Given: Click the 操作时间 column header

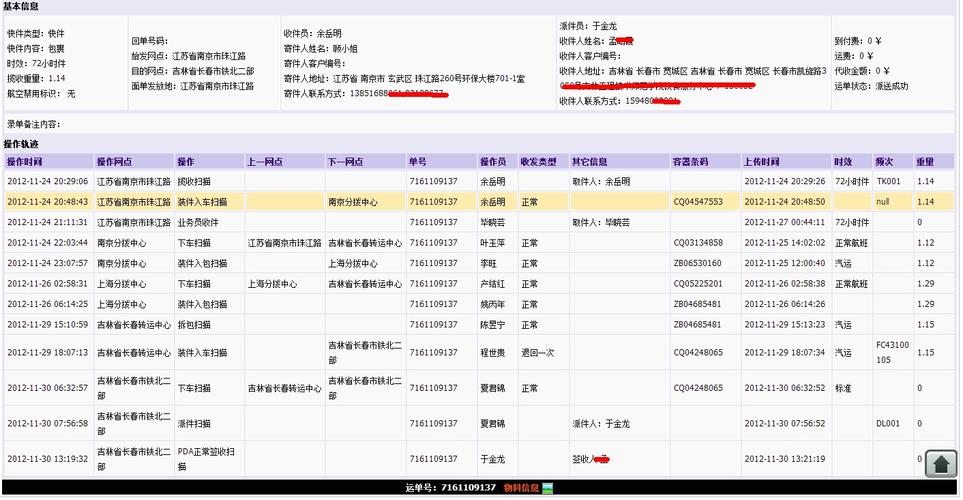Looking at the screenshot, I should click(25, 162).
